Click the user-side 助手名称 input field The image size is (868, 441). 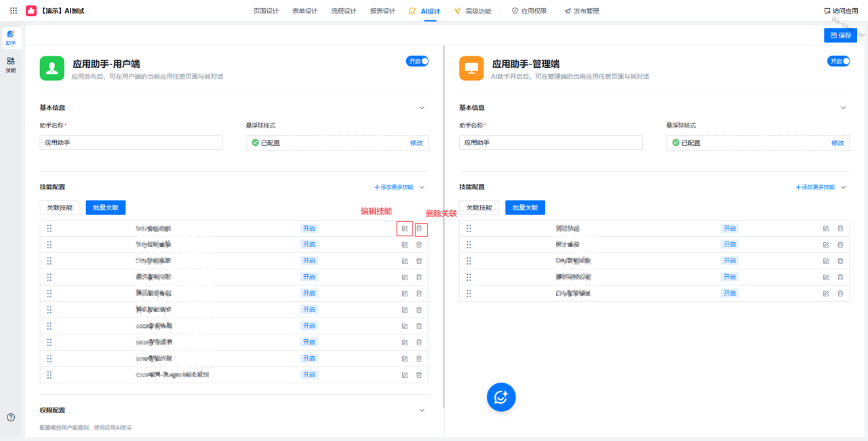pos(131,142)
